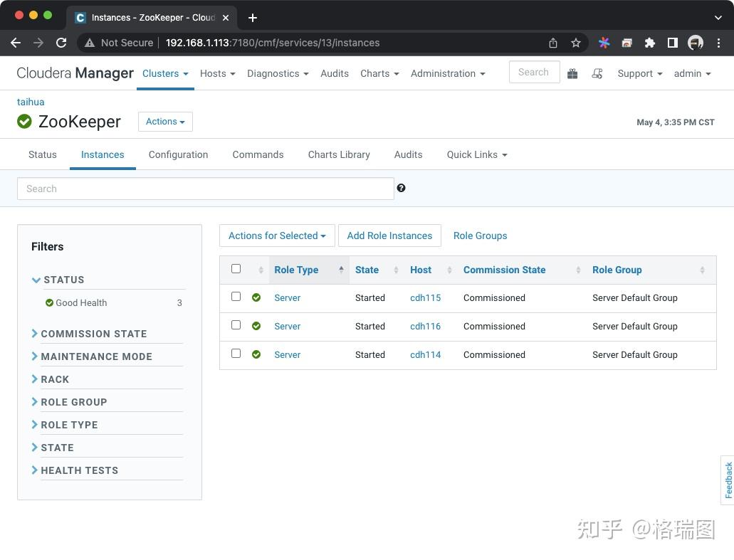The height and width of the screenshot is (560, 734).
Task: Select the header checkbox to select all rows
Action: (x=236, y=268)
